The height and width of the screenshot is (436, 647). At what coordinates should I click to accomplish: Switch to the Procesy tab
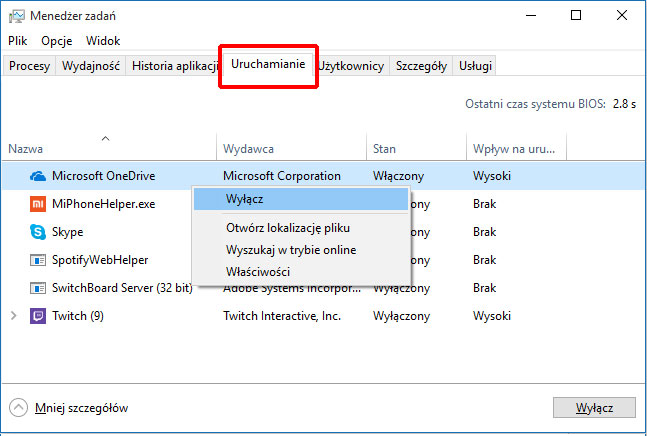pyautogui.click(x=29, y=66)
